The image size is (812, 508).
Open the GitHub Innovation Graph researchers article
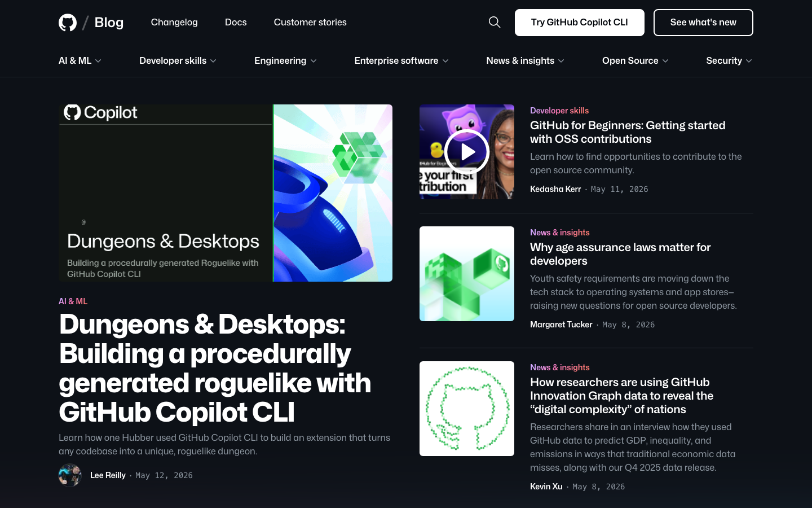coord(621,396)
